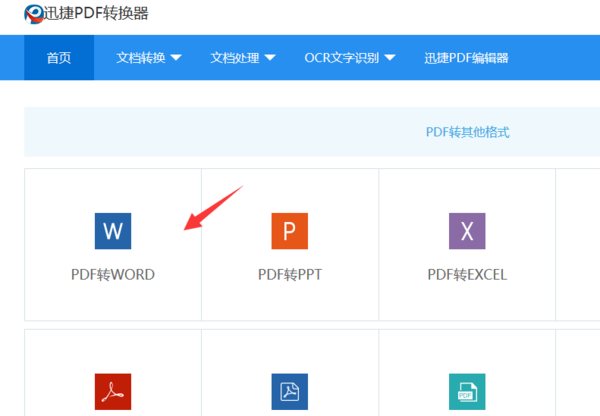Click the blue Word W icon
Image resolution: width=600 pixels, height=416 pixels.
point(113,231)
